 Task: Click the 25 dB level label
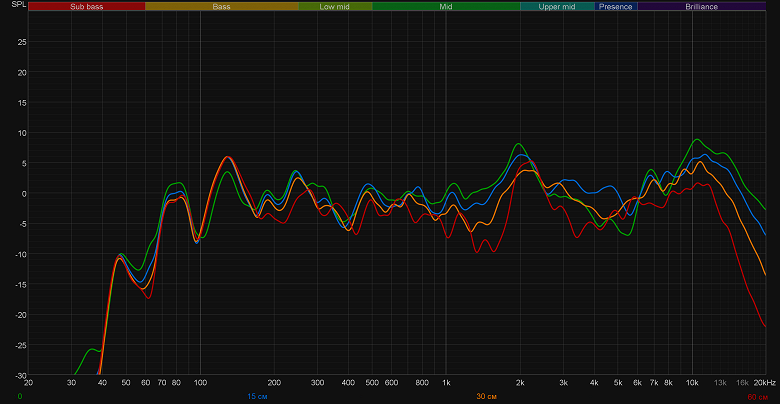(22, 42)
